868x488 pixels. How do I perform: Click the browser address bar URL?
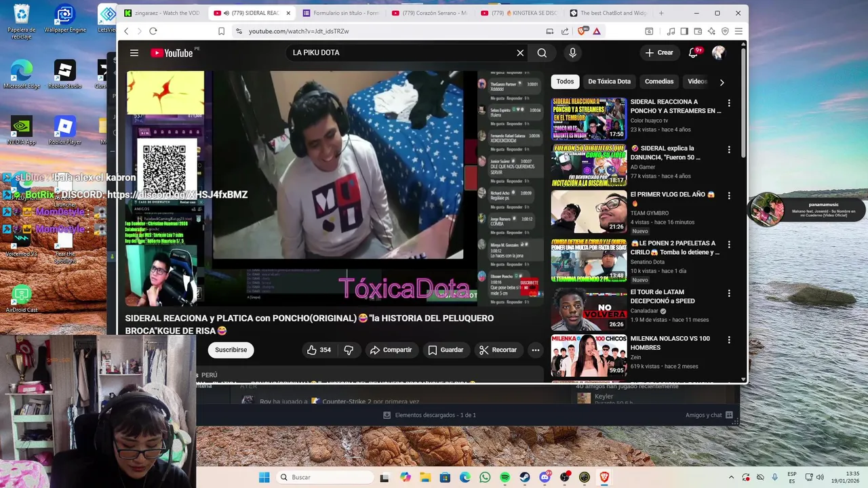click(298, 31)
